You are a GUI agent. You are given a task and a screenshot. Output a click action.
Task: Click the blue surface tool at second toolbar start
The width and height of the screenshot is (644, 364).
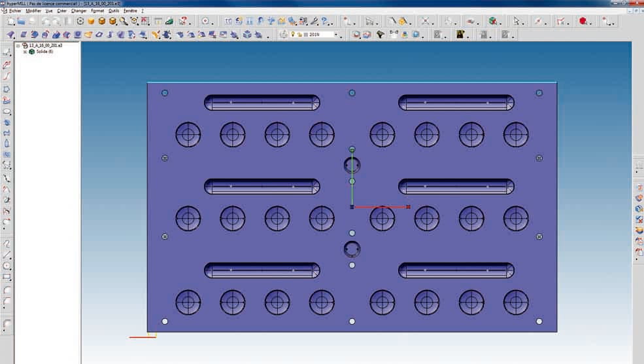(x=11, y=35)
